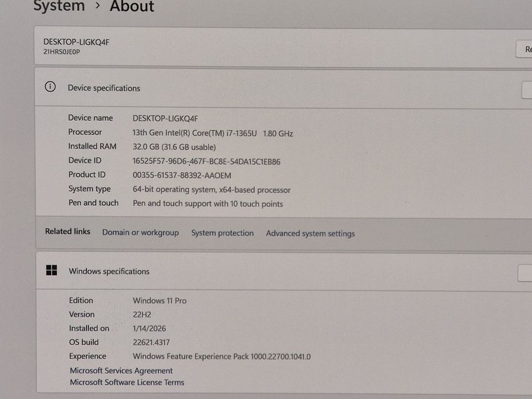Image resolution: width=532 pixels, height=399 pixels.
Task: Select the System type value 64-bit operating system
Action: (x=212, y=190)
